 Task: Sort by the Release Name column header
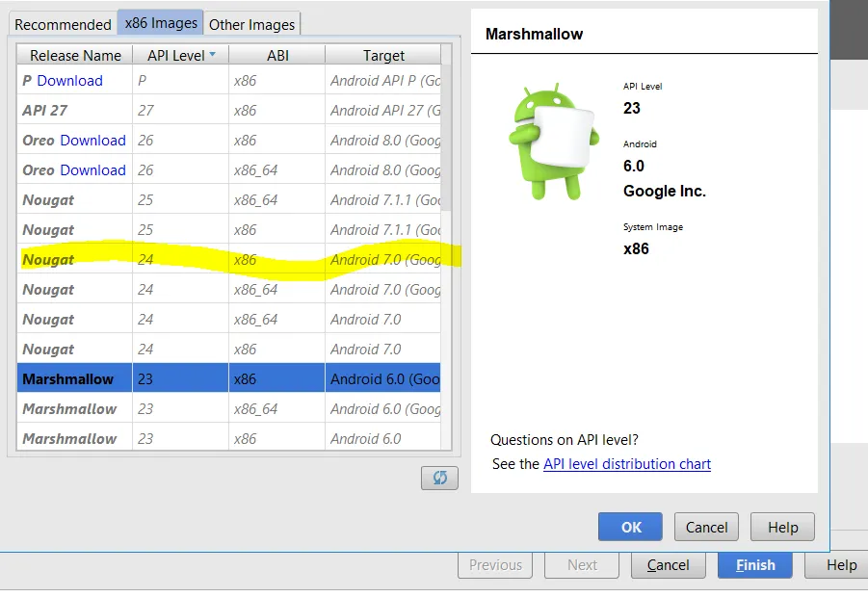(x=75, y=55)
